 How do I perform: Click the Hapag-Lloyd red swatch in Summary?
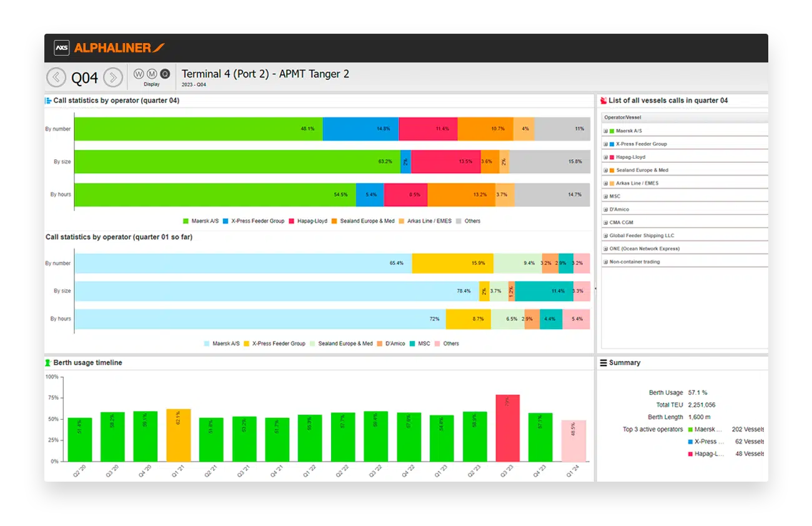point(689,454)
